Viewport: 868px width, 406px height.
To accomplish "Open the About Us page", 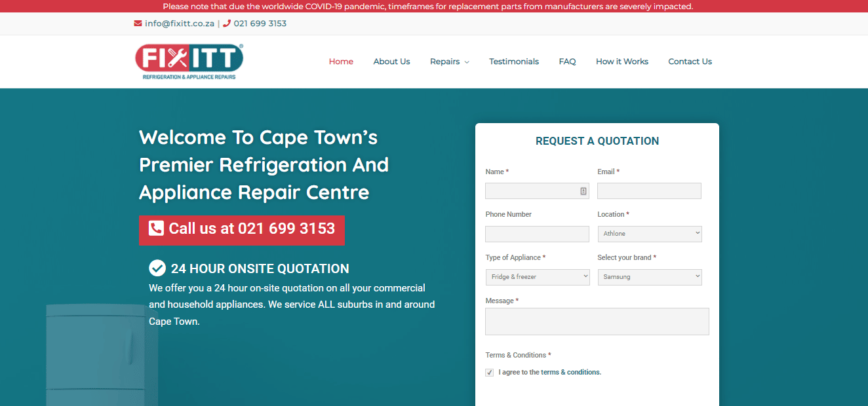I will (x=391, y=62).
